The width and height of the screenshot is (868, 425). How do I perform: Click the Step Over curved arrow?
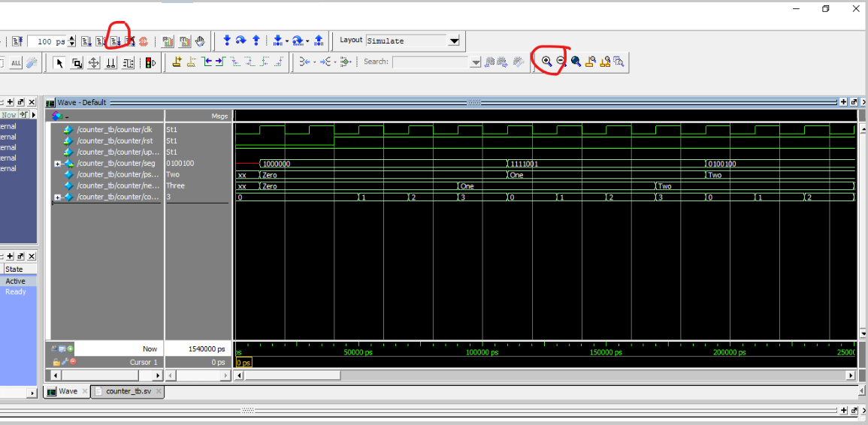[x=240, y=41]
